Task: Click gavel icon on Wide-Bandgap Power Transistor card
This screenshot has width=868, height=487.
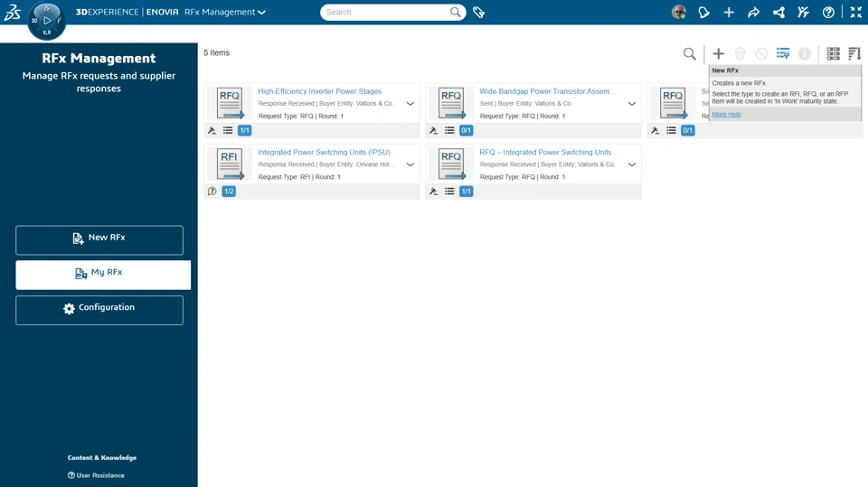Action: tap(433, 131)
